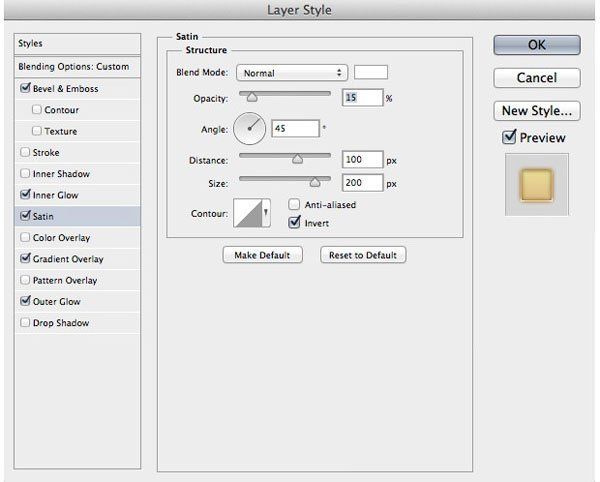Click the Opacity slider handle
600x482 pixels.
tap(252, 98)
